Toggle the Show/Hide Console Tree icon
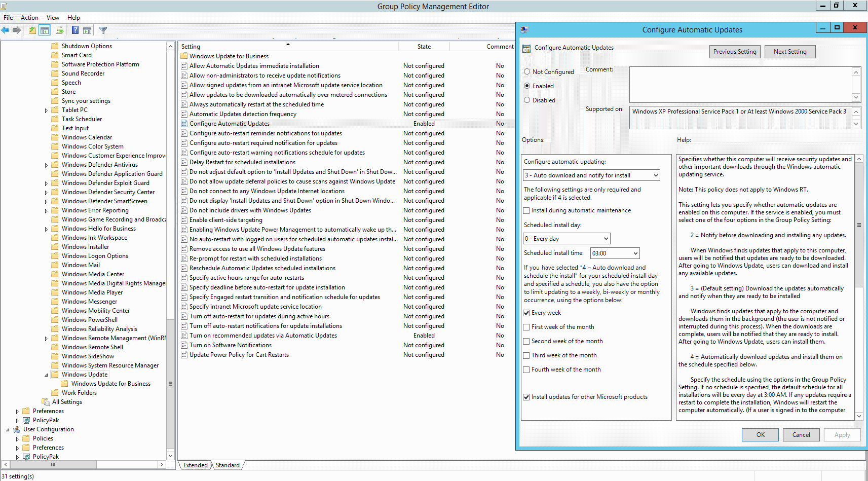 pos(45,30)
